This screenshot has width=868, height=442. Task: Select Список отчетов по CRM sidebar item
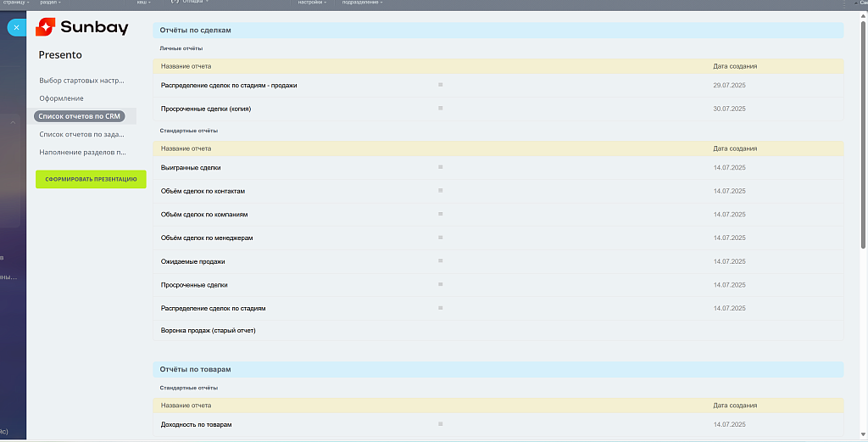(x=80, y=116)
